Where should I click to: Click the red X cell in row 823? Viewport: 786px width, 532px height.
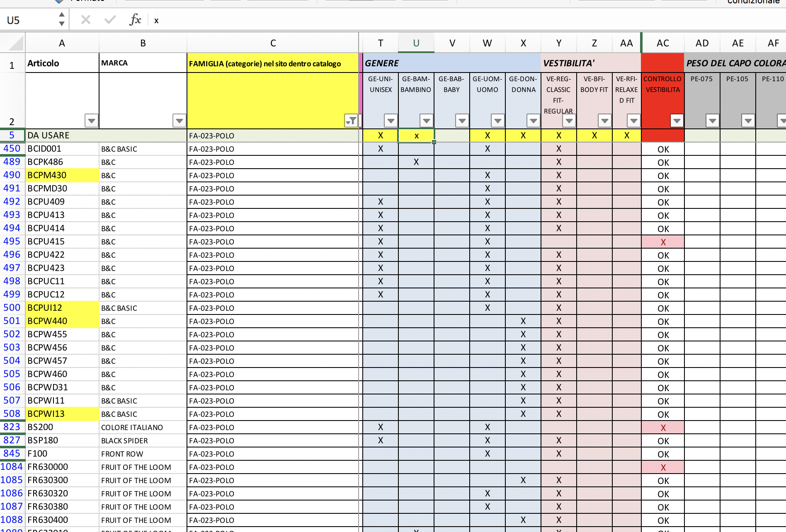(x=663, y=428)
